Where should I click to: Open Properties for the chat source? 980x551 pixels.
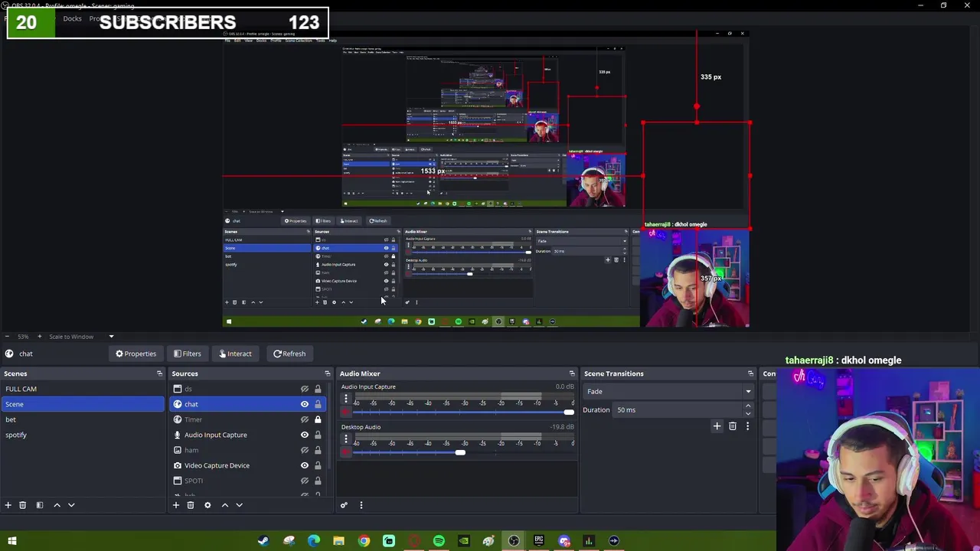(x=136, y=354)
